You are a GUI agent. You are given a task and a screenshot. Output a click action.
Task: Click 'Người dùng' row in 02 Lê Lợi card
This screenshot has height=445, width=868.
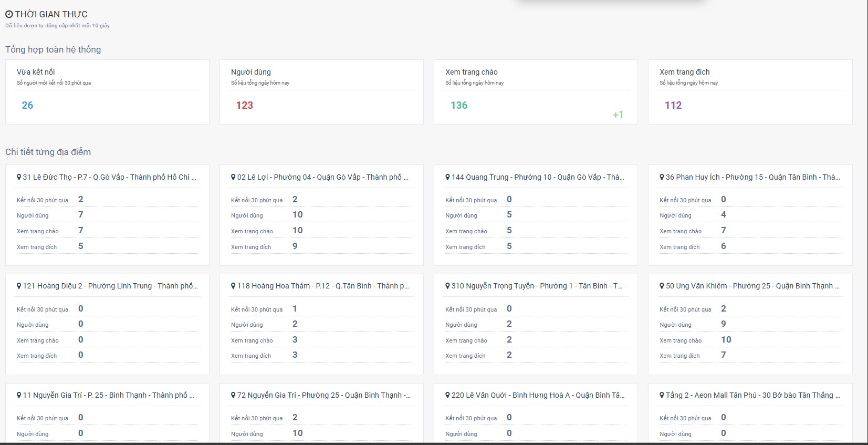click(321, 215)
